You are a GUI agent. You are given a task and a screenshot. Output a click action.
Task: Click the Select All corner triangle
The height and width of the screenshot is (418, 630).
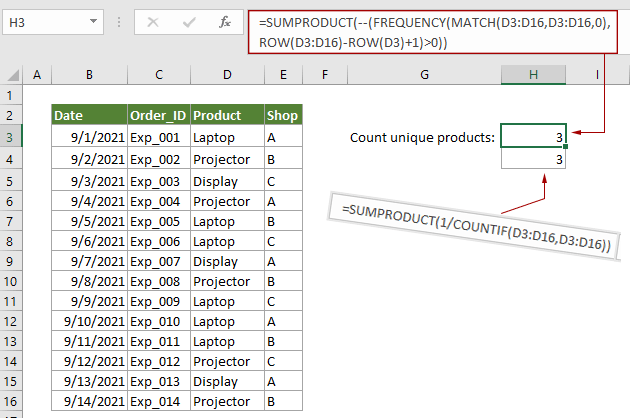[12, 74]
